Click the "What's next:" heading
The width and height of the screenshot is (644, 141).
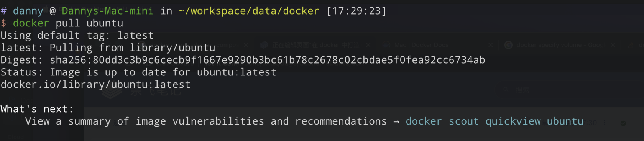[x=37, y=109]
